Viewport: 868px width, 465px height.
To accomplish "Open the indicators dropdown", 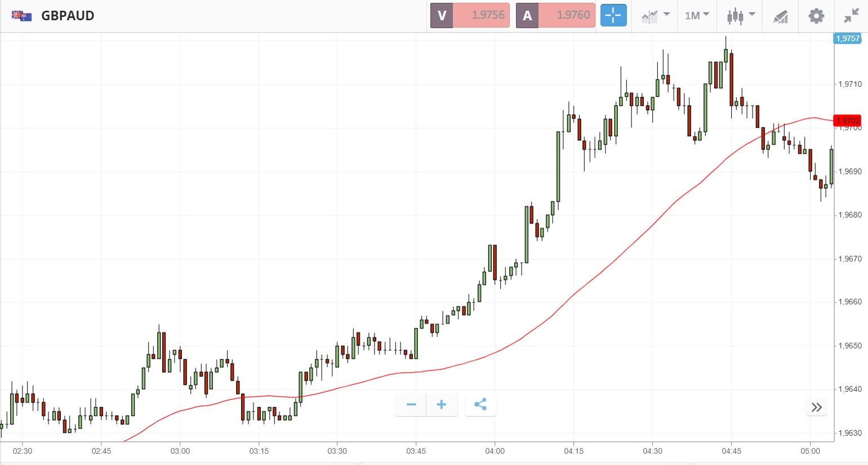I will coord(655,16).
